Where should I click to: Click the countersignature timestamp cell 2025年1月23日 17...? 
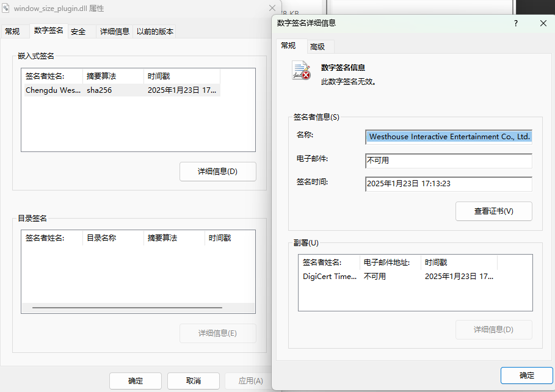click(x=459, y=277)
